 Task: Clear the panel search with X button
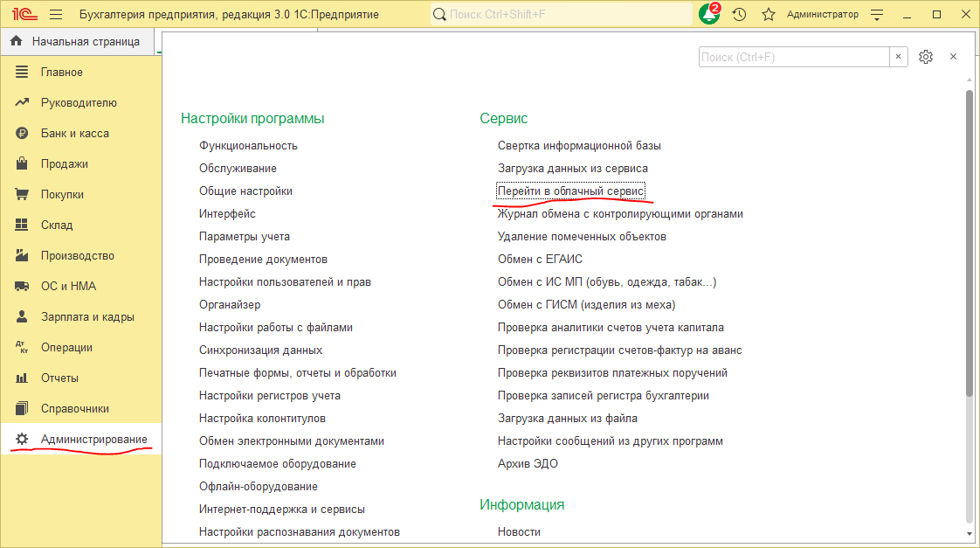coord(899,57)
